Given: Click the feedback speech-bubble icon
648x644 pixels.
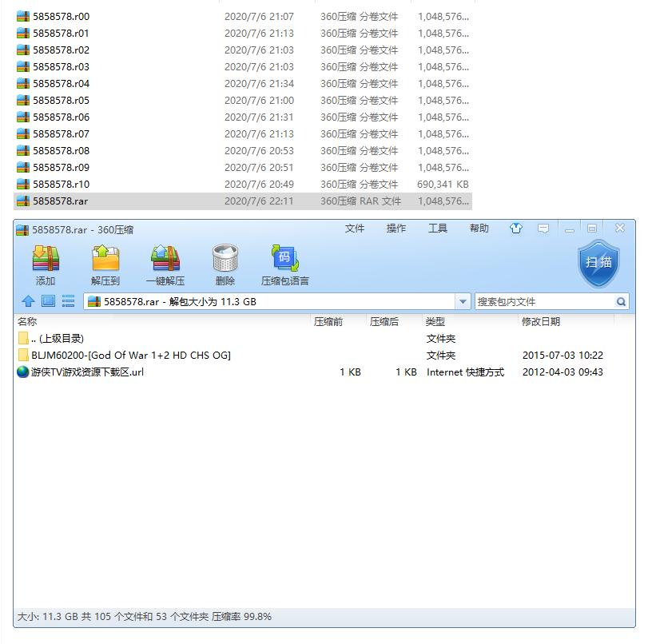Looking at the screenshot, I should [542, 229].
